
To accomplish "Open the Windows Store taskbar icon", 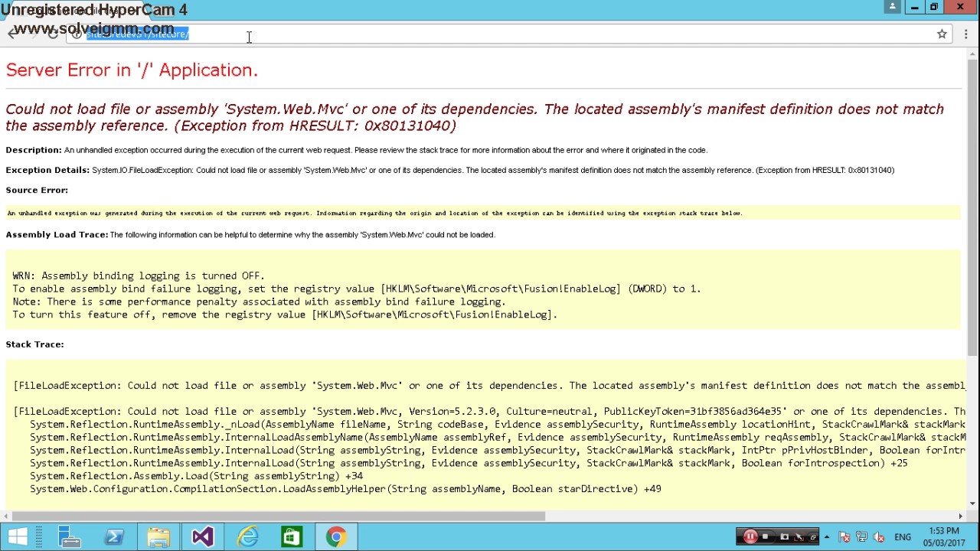I will [292, 536].
